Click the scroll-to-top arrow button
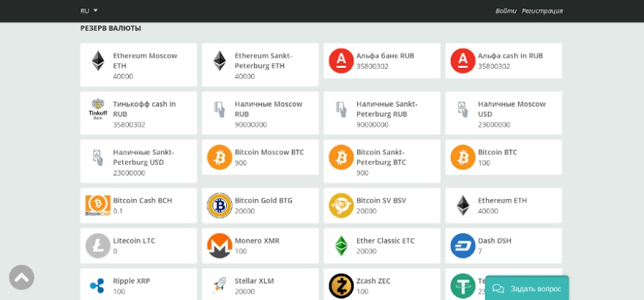Viewport: 644px width, 300px height. point(21,277)
